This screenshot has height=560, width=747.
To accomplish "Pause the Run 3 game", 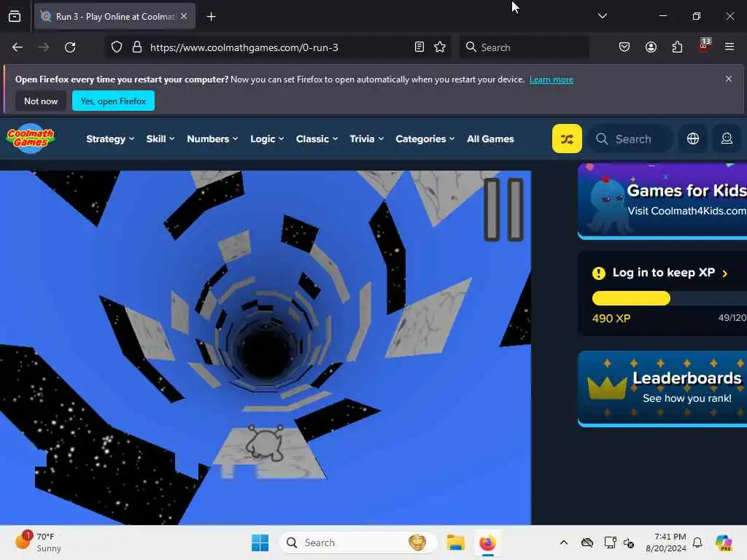I will pyautogui.click(x=503, y=209).
